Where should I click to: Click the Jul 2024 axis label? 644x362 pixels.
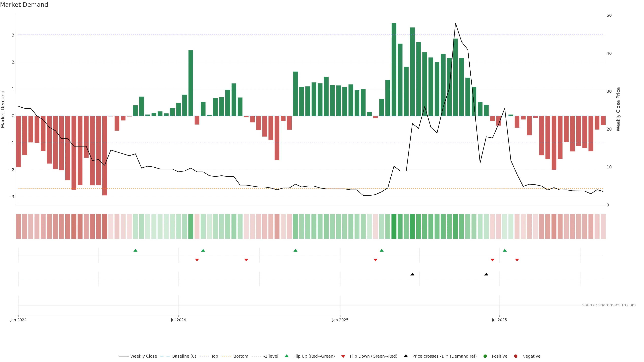(x=178, y=320)
